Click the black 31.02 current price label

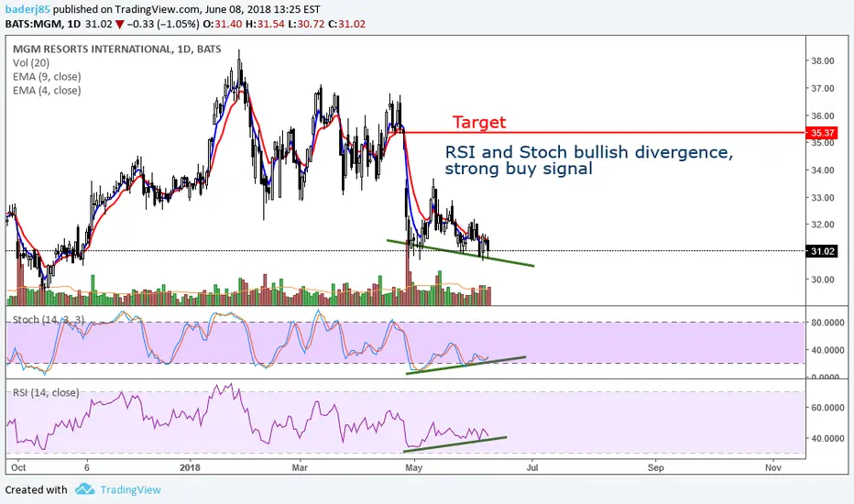click(821, 251)
